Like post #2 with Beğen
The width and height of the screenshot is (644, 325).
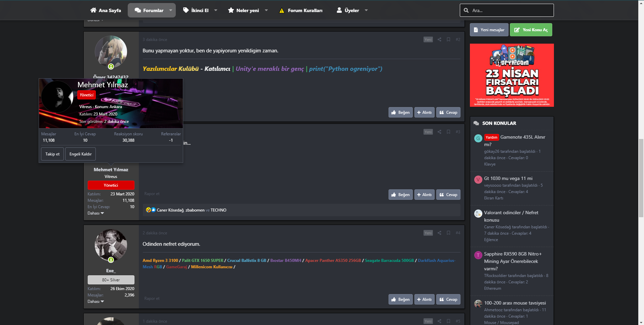tap(400, 112)
